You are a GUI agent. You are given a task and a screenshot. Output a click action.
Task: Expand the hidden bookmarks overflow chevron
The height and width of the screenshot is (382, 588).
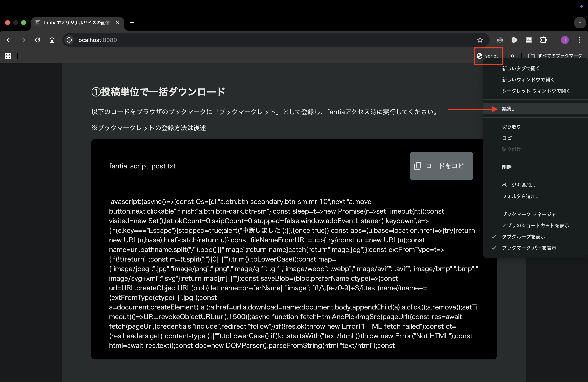[x=512, y=56]
